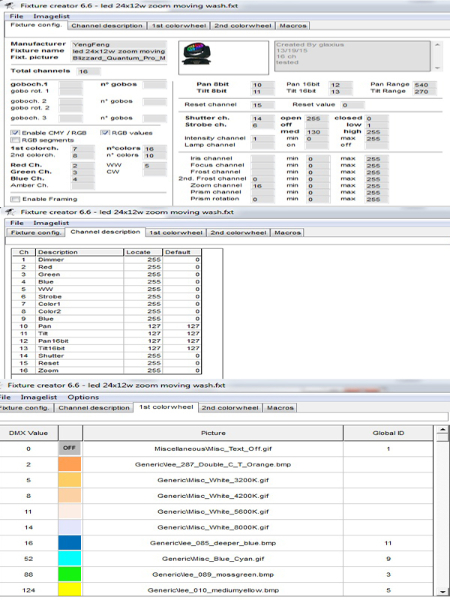Click the Manufacturer field containing YengFeng

point(119,44)
